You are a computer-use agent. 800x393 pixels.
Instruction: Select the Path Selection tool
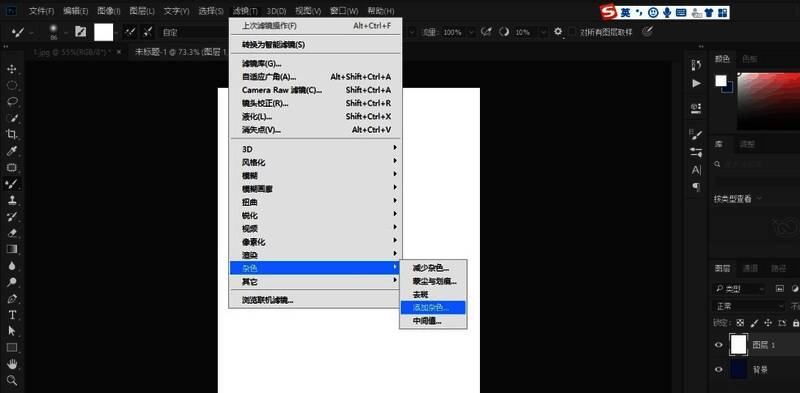12,331
